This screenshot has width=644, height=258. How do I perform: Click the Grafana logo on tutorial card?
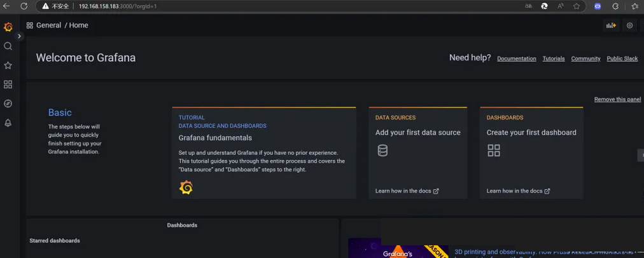coord(186,187)
